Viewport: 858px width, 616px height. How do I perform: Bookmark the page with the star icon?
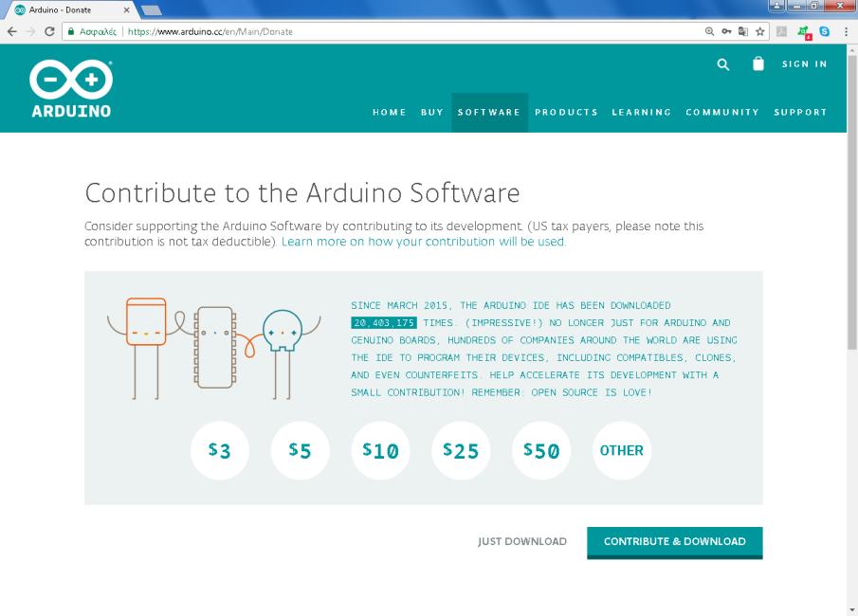[760, 31]
